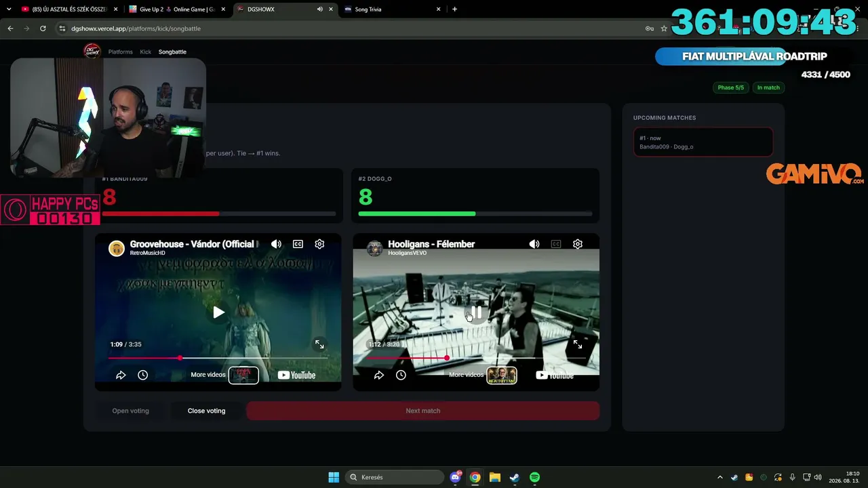Reload the current page
The image size is (868, 488).
tap(43, 28)
